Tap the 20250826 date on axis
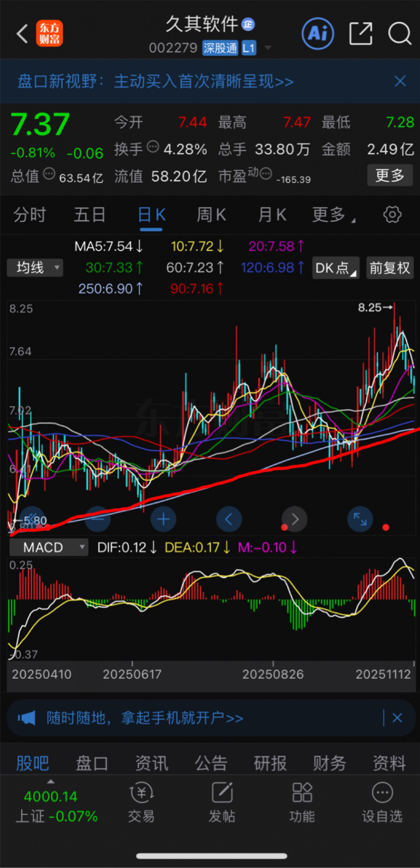The image size is (420, 868). pos(273,675)
